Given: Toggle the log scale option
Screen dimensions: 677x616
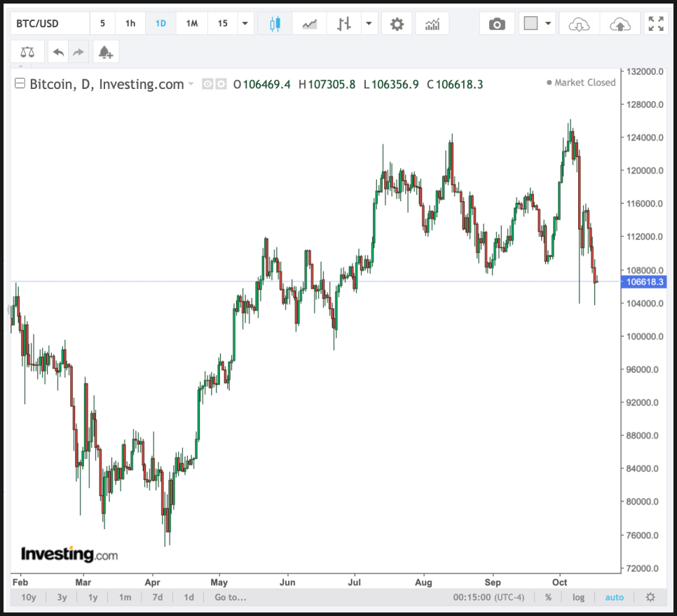Looking at the screenshot, I should pos(578,597).
